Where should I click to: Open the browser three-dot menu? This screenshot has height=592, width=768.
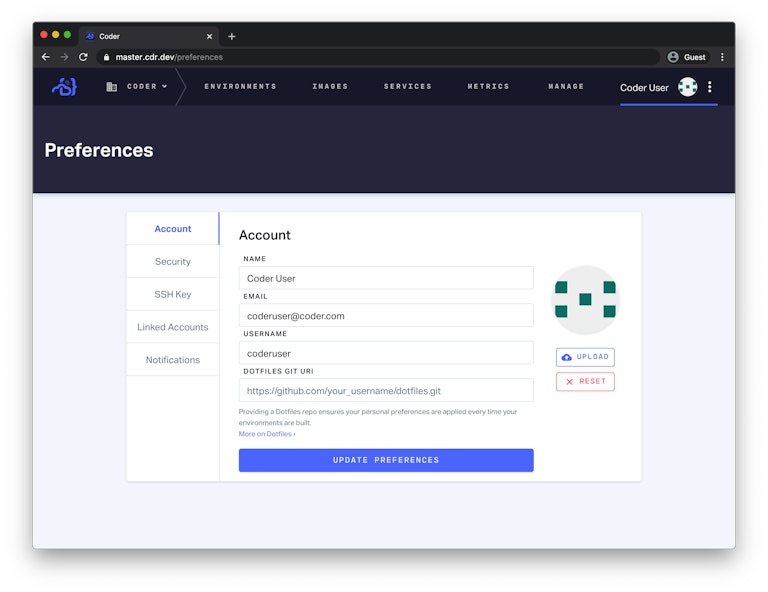pyautogui.click(x=722, y=57)
